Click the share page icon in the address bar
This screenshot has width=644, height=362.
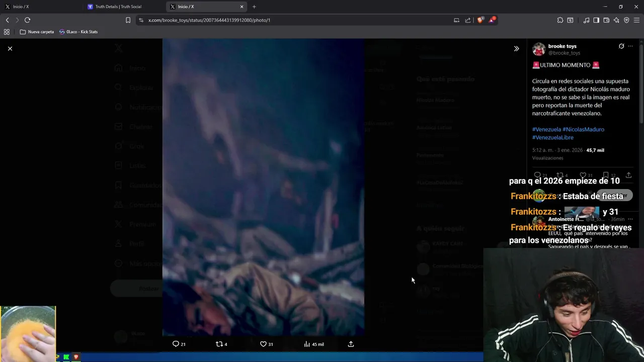pos(468,20)
